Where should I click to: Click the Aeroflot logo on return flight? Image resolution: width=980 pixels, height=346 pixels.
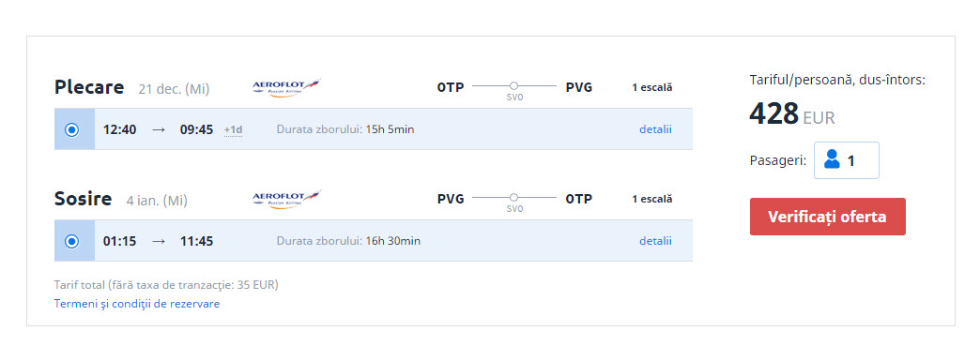click(286, 199)
